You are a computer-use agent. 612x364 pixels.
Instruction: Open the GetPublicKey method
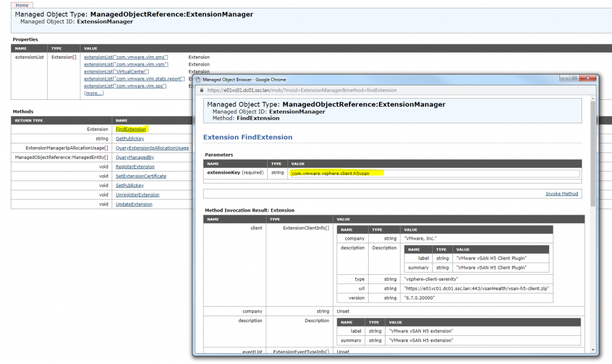click(x=130, y=139)
